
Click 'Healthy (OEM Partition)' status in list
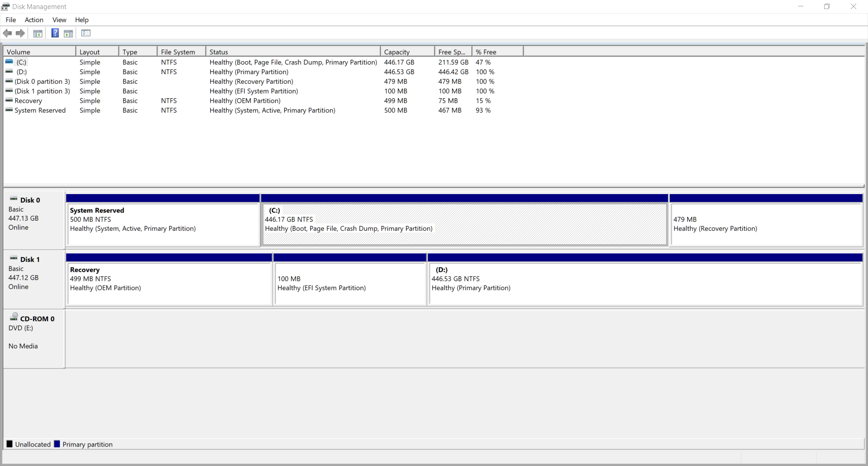tap(245, 100)
